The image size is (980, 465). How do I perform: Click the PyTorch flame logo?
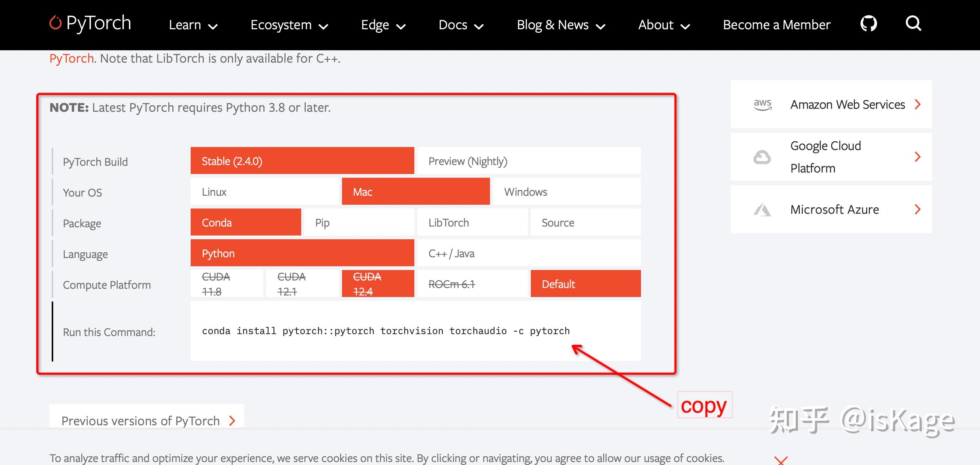(x=55, y=23)
